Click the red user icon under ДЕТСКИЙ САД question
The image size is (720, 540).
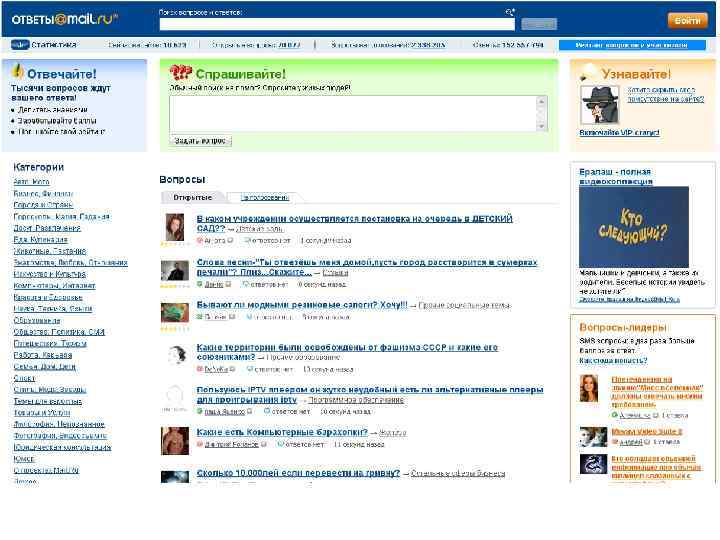pyautogui.click(x=200, y=241)
